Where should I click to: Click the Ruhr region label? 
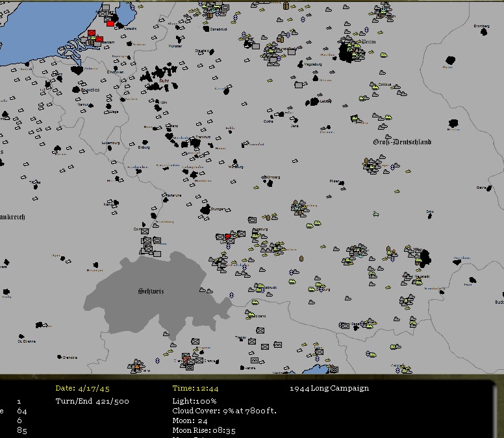pos(164,81)
